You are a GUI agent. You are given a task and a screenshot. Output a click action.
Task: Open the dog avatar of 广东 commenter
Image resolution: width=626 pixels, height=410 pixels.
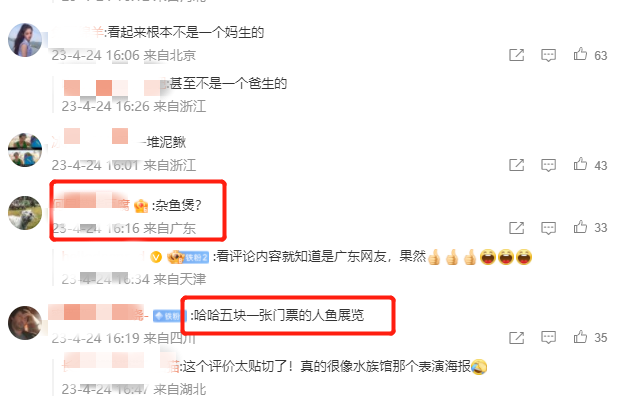(25, 213)
